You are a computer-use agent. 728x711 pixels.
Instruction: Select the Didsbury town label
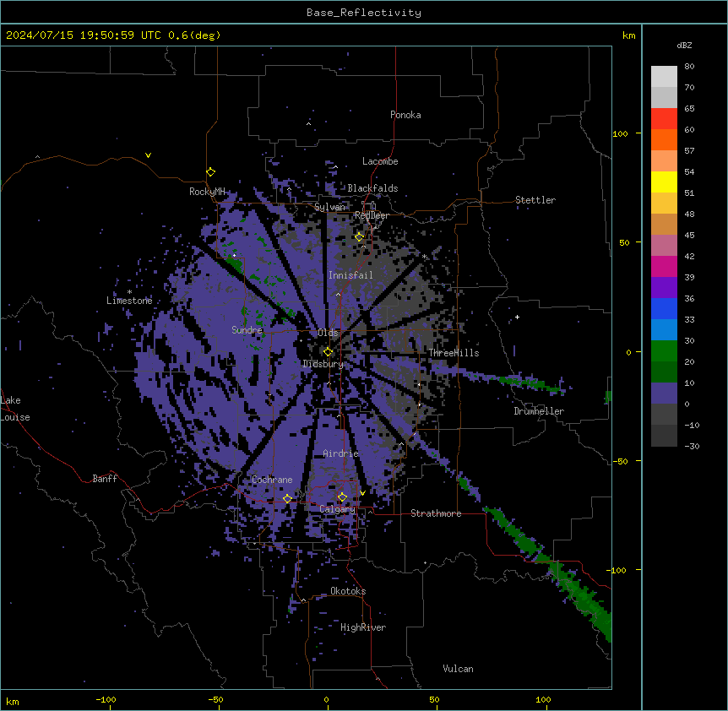[x=323, y=364]
